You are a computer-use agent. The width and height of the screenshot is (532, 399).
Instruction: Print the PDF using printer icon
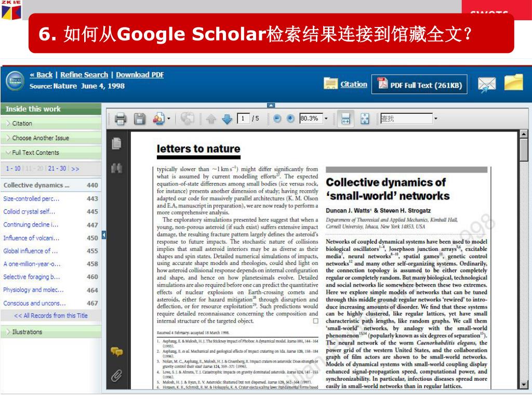pyautogui.click(x=121, y=119)
